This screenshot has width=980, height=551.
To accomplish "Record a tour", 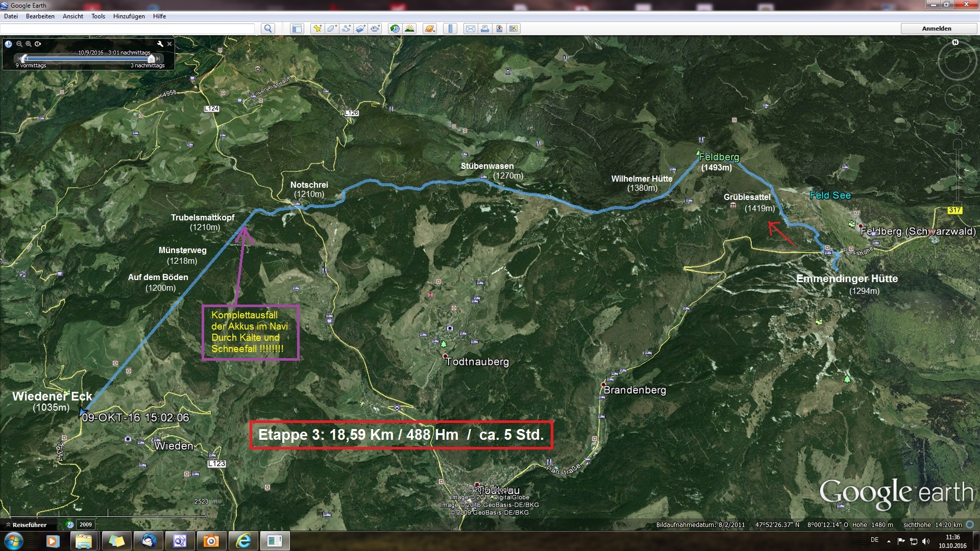I will point(375,29).
